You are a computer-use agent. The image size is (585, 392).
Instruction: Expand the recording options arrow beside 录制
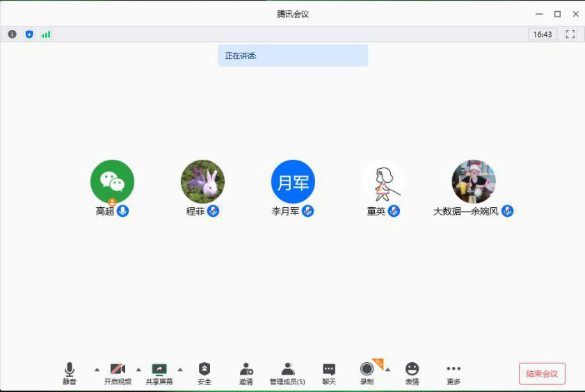(388, 369)
